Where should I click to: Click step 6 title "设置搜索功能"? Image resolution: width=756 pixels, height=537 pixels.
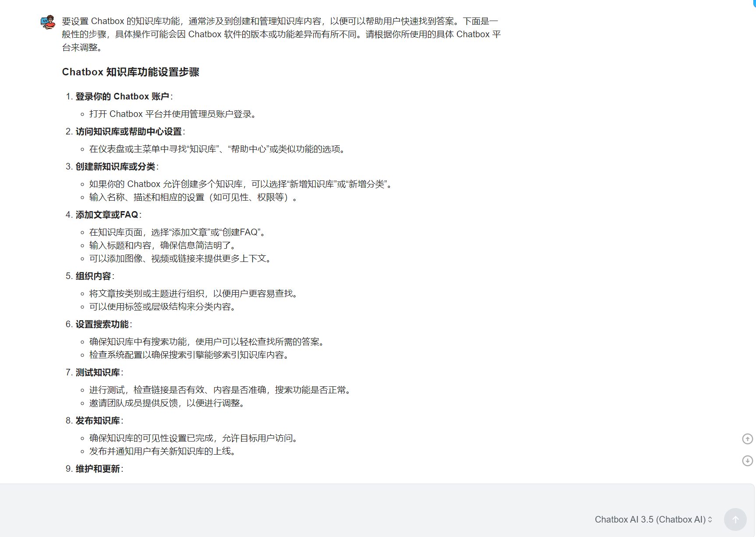tap(102, 325)
